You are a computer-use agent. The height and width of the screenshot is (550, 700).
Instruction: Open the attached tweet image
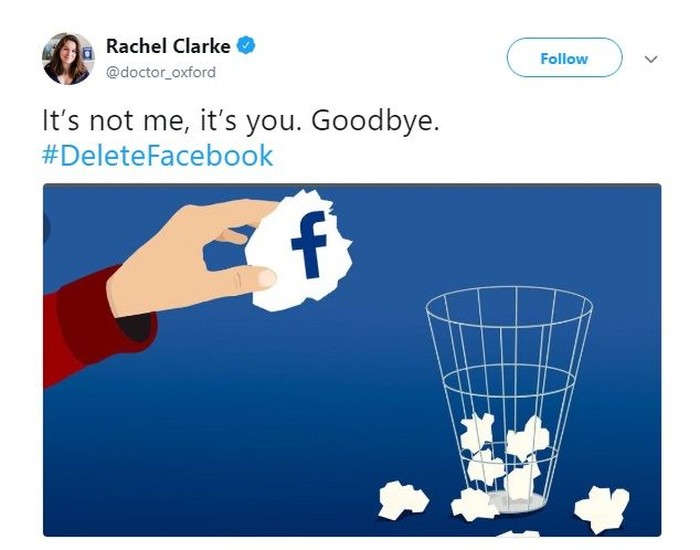(x=352, y=360)
